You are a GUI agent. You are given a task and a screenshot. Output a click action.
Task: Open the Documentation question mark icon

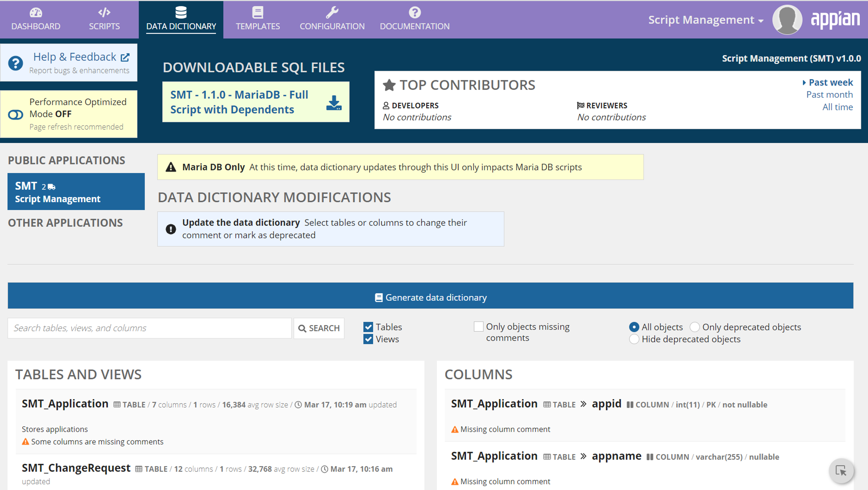coord(415,12)
